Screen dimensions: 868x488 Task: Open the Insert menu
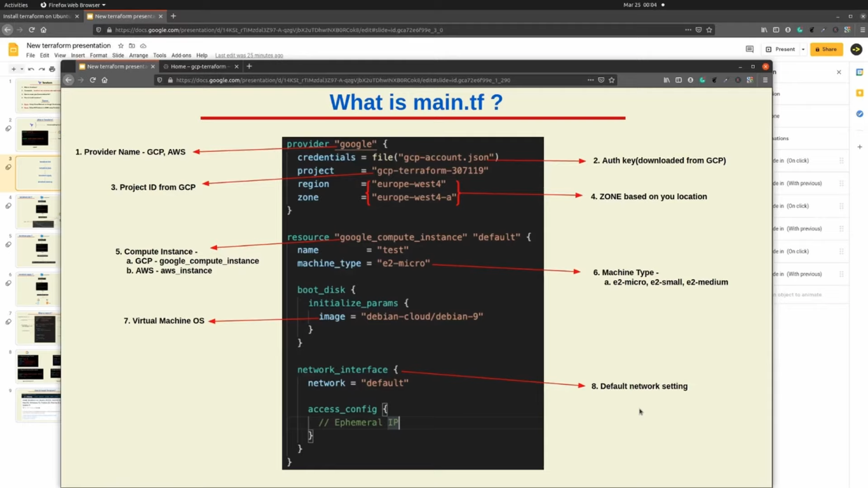pyautogui.click(x=78, y=55)
